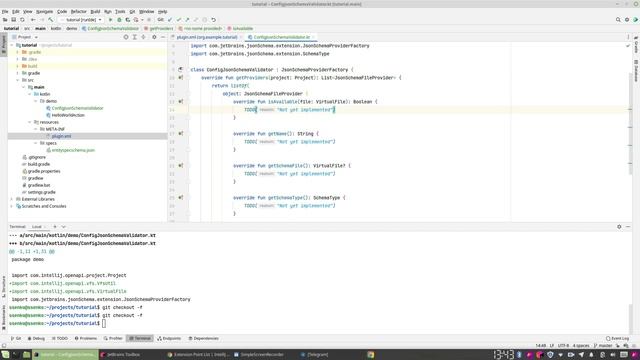This screenshot has width=640, height=360.
Task: Click the Git push arrow icon
Action: click(x=187, y=20)
